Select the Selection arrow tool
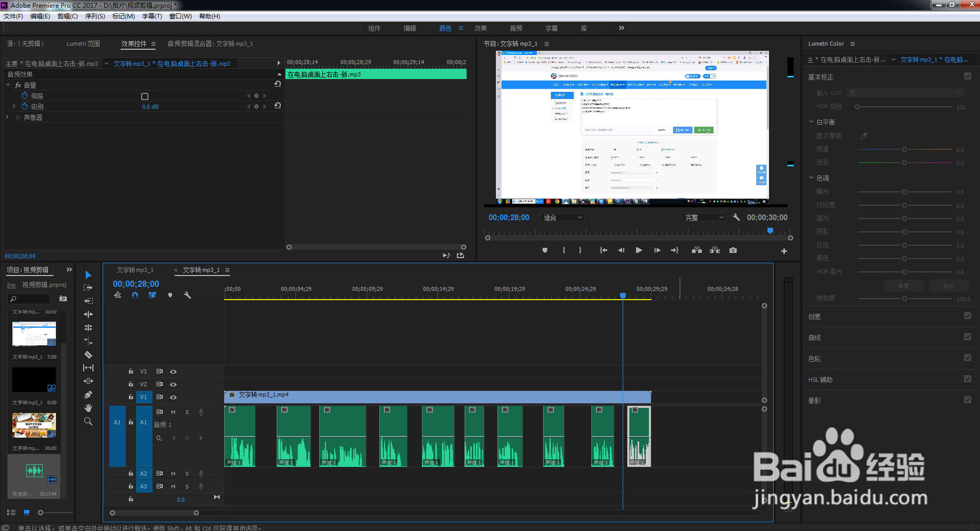This screenshot has height=531, width=980. pyautogui.click(x=88, y=275)
